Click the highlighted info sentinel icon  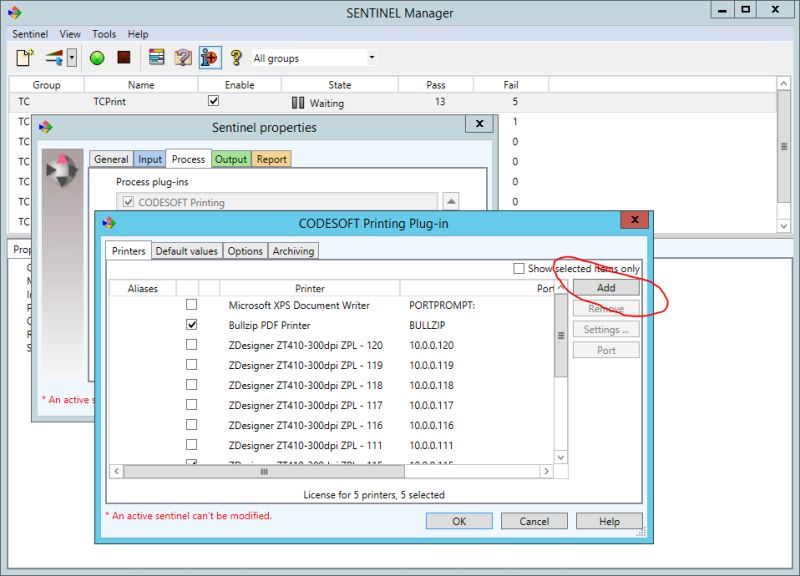point(209,57)
